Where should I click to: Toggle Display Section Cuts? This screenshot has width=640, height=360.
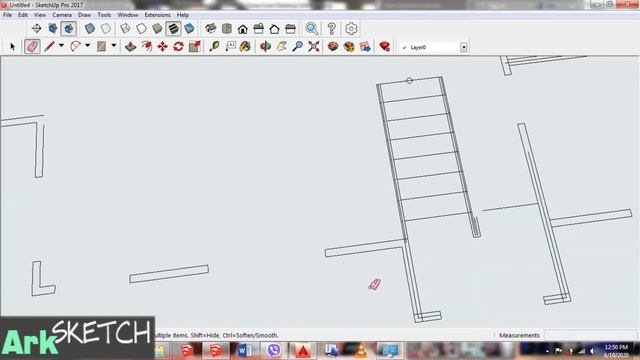point(69,29)
